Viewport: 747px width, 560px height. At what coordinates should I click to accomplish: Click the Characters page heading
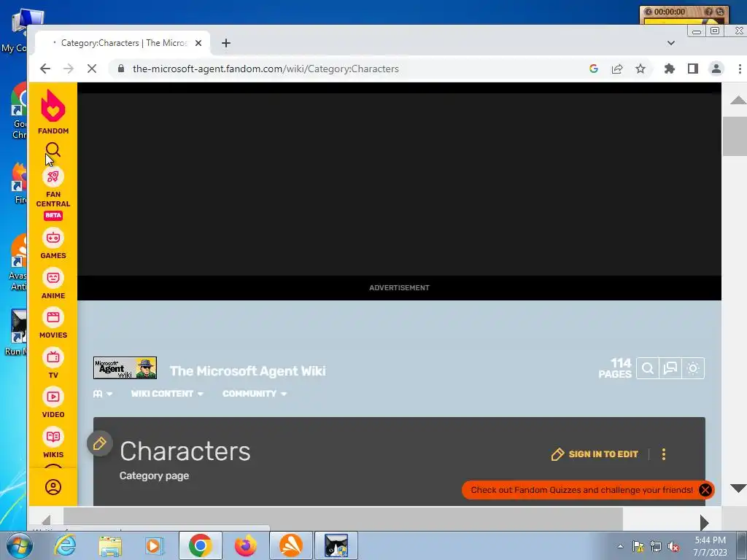185,451
